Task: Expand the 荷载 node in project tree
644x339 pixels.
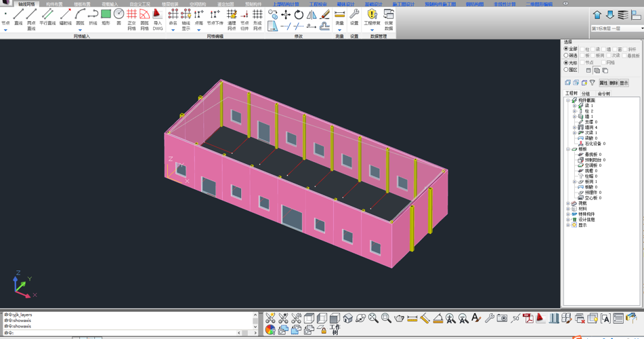Action: coord(568,203)
